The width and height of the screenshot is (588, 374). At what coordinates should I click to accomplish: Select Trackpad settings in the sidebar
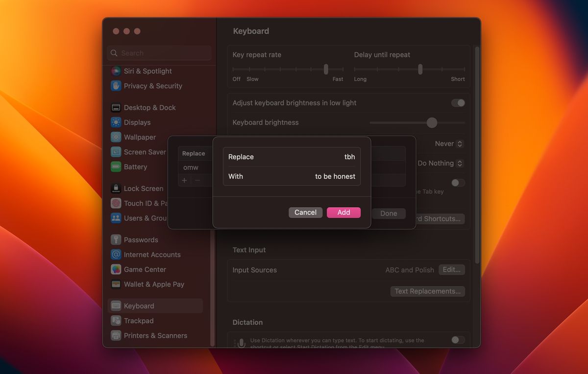138,321
